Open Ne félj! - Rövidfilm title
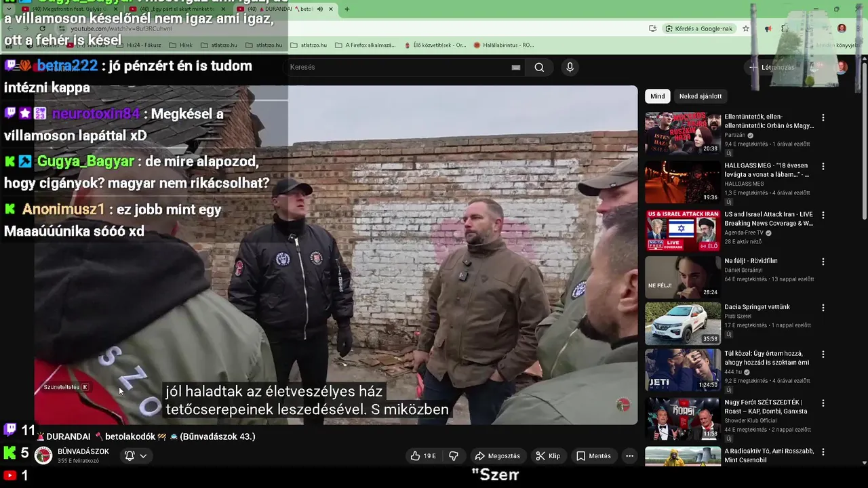The height and width of the screenshot is (488, 868). point(751,261)
